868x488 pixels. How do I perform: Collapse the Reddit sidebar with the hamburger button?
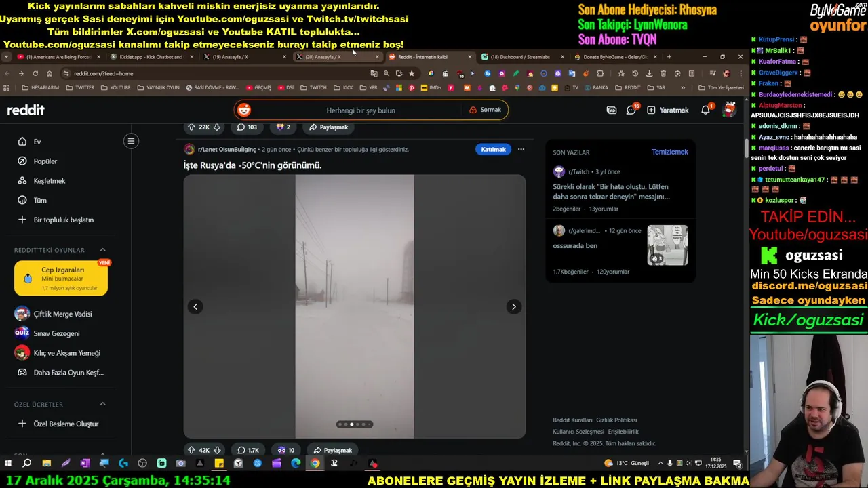tap(132, 141)
